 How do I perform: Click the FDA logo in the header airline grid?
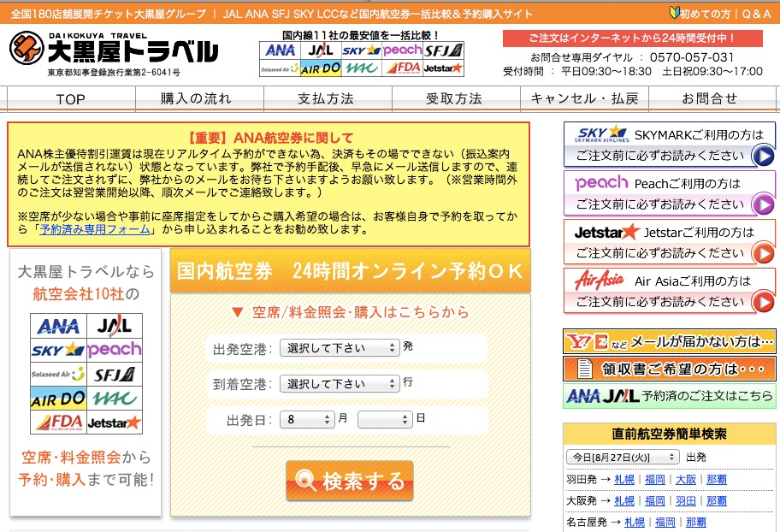pos(404,68)
